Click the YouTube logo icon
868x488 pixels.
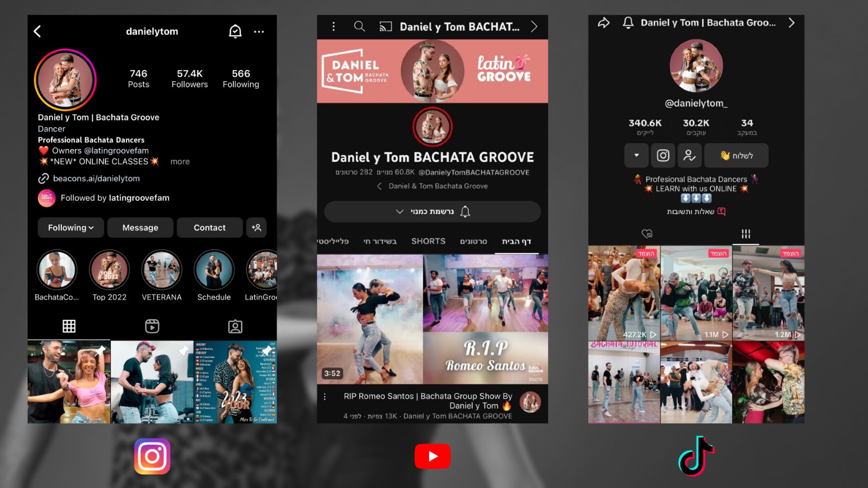point(432,456)
